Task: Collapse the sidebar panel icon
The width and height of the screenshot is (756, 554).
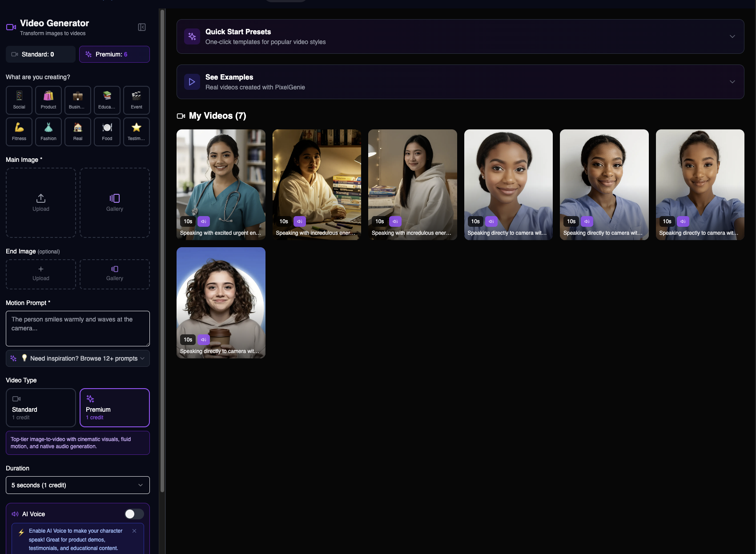Action: click(142, 27)
